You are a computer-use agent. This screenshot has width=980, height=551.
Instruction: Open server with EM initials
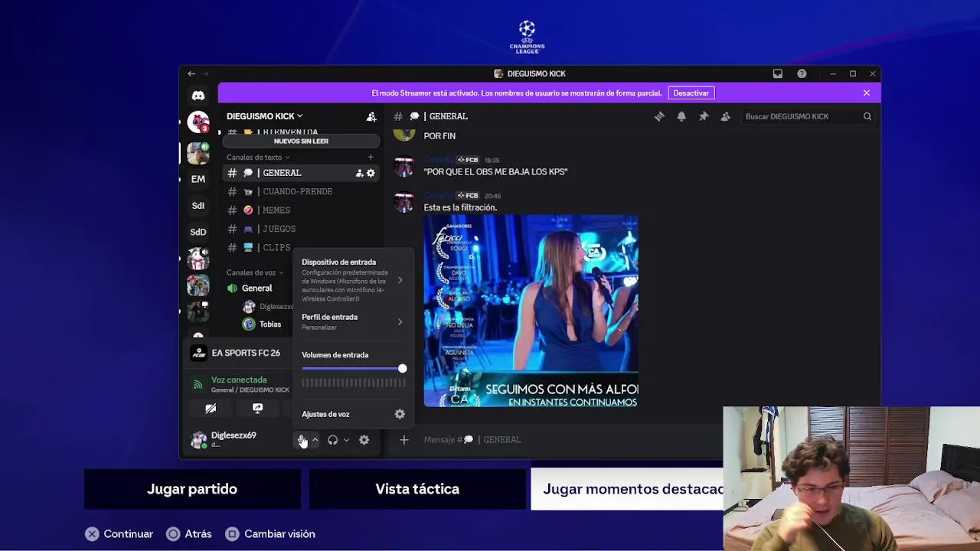tap(198, 179)
